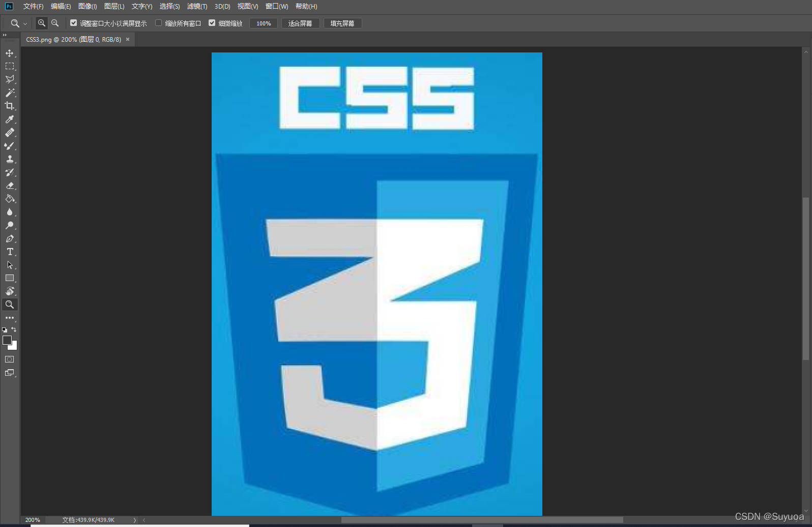Open the 图层(L) menu

tap(114, 6)
